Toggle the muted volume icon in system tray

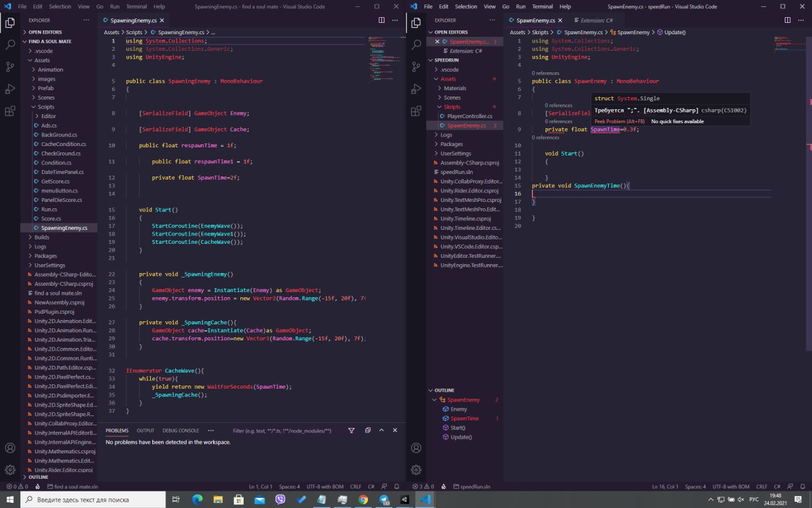[x=741, y=499]
